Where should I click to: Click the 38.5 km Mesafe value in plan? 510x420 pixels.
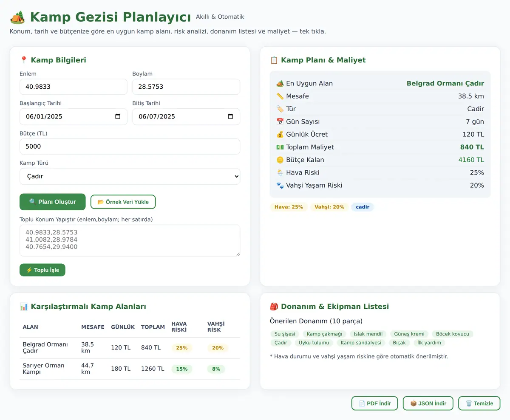tap(471, 96)
